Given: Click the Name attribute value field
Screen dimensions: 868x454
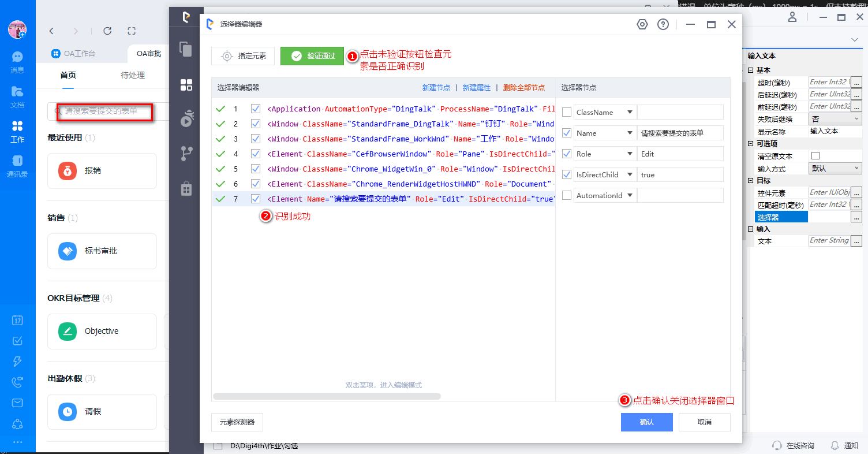Looking at the screenshot, I should 680,133.
